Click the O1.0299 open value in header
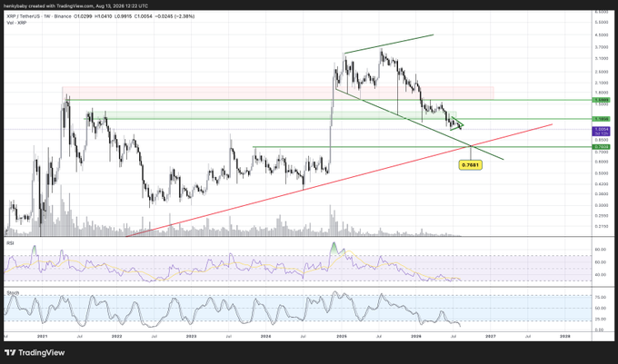The image size is (618, 364). (x=83, y=16)
